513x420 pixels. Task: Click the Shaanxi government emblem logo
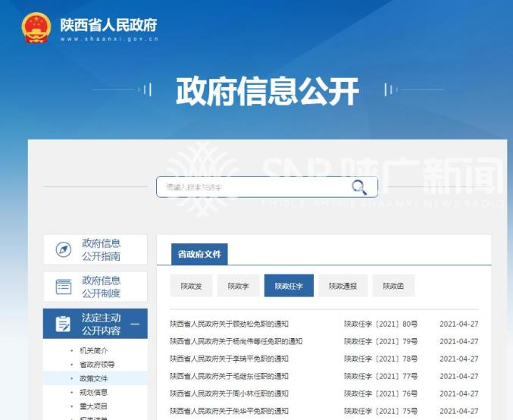tap(36, 27)
